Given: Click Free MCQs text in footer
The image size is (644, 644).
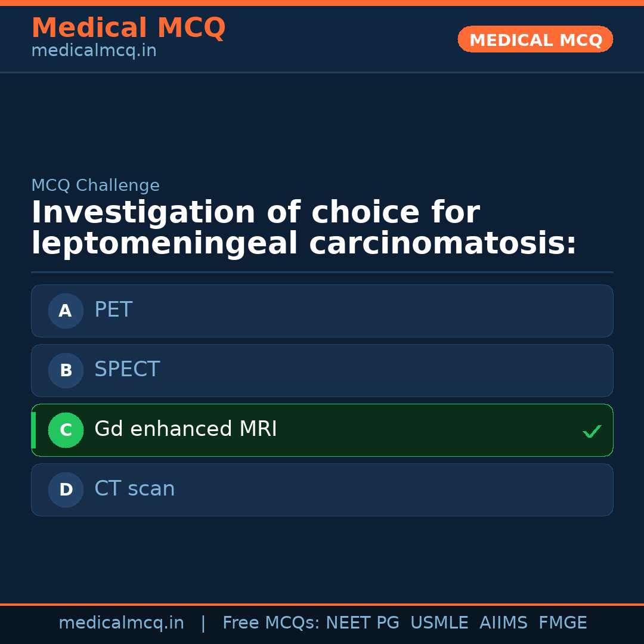Looking at the screenshot, I should tap(271, 623).
